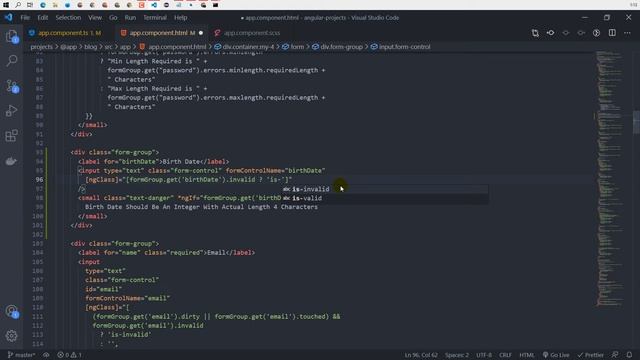This screenshot has width=640, height=360.
Task: Click the vertical scrollbar thumb
Action: coord(636,122)
